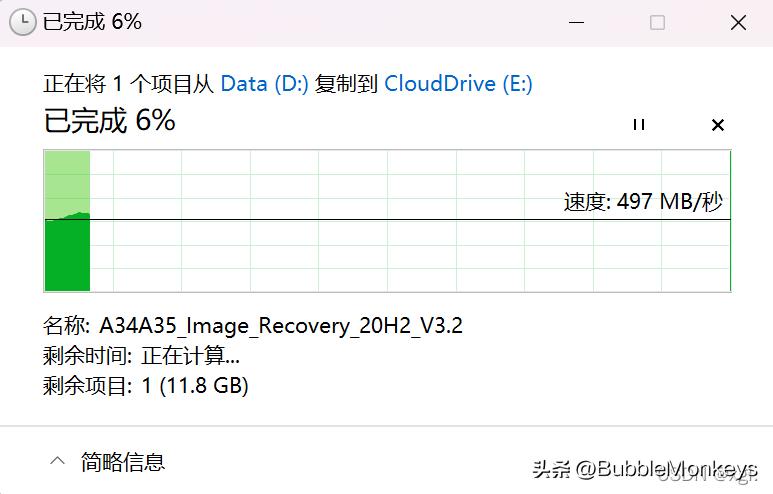Cancel the copy with the X below the title bar
773x494 pixels.
point(717,125)
